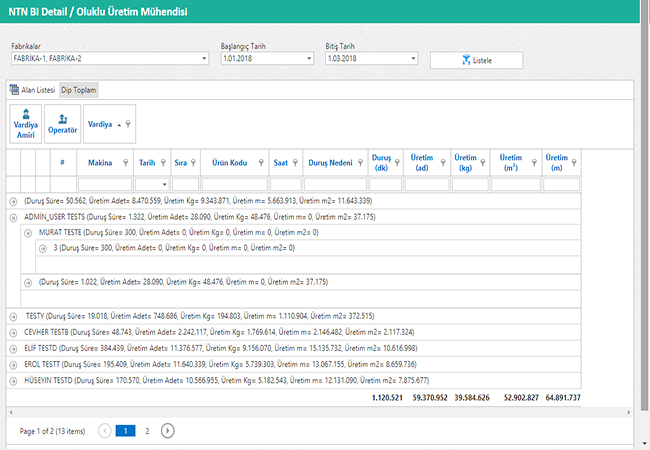
Task: Collapse the ADMIN_USER TESTS group row
Action: pos(13,216)
